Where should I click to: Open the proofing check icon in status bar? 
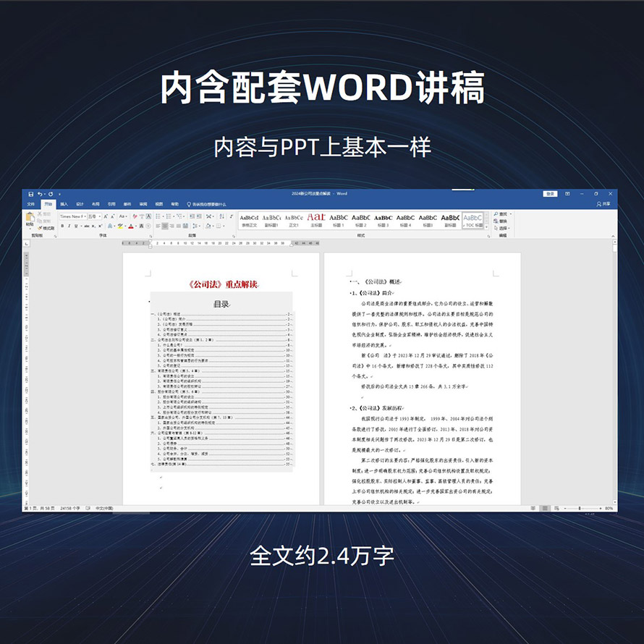click(x=88, y=508)
